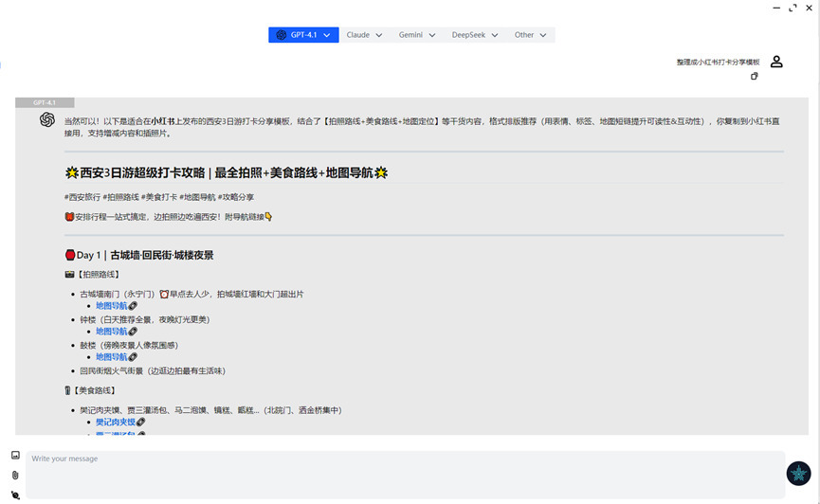Click the 回民街烟火气街景 list item
This screenshot has height=504, width=820.
(x=153, y=371)
